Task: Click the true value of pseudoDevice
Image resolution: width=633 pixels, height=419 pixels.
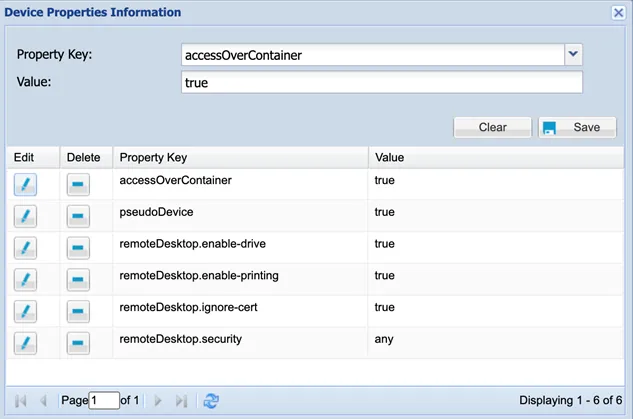Action: [384, 212]
